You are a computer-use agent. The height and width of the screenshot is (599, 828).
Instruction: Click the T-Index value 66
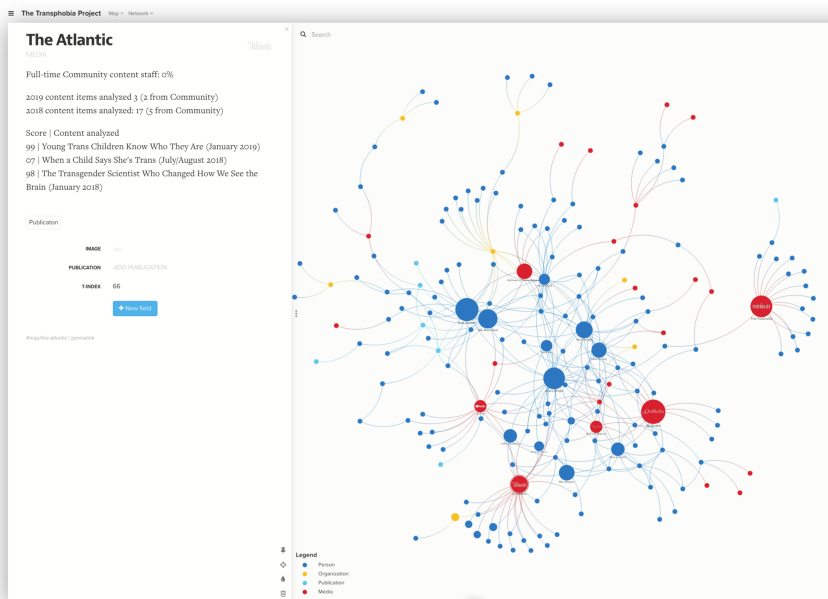tap(117, 286)
